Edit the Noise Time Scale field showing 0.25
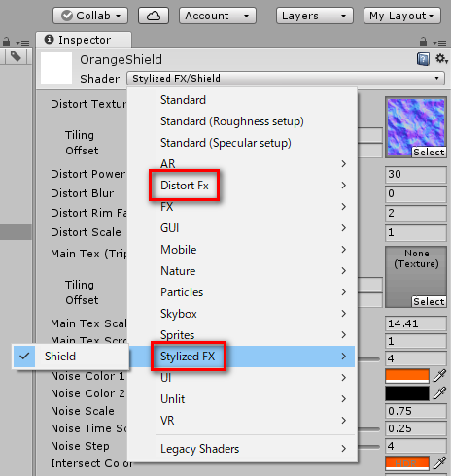This screenshot has height=476, width=451. click(416, 428)
